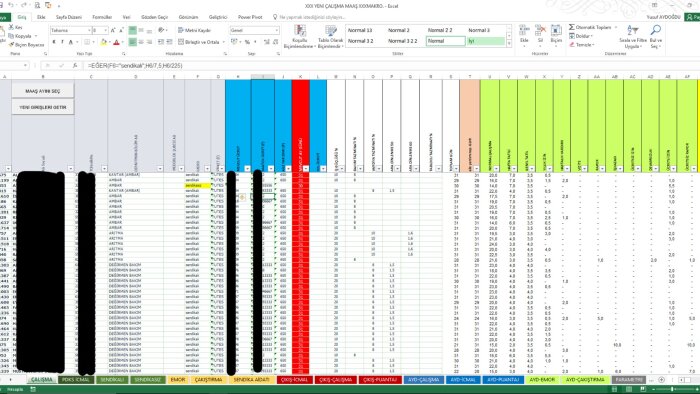Viewport: 700px width, 394px height.
Task: Toggle underline formatting (A)
Action: (x=71, y=42)
